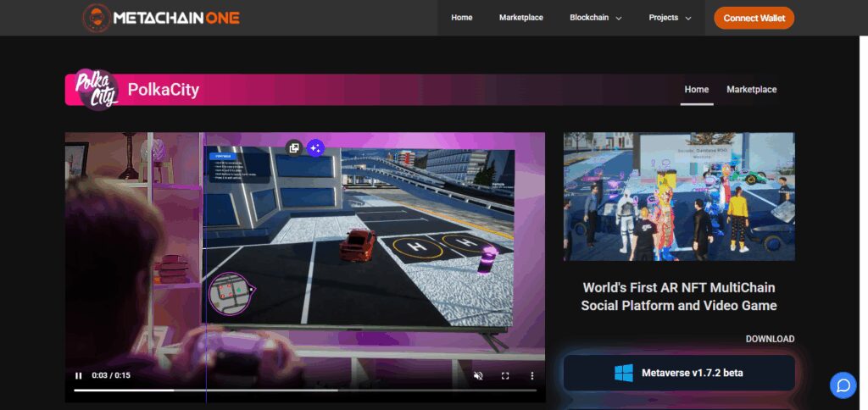Download Metaverse v1.7.2 beta
868x410 pixels.
pos(679,373)
